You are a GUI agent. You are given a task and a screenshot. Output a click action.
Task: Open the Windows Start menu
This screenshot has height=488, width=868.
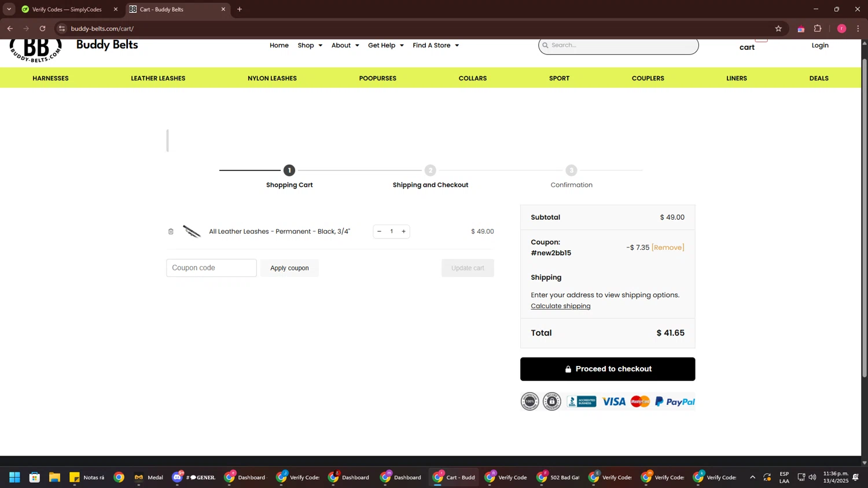tap(14, 477)
